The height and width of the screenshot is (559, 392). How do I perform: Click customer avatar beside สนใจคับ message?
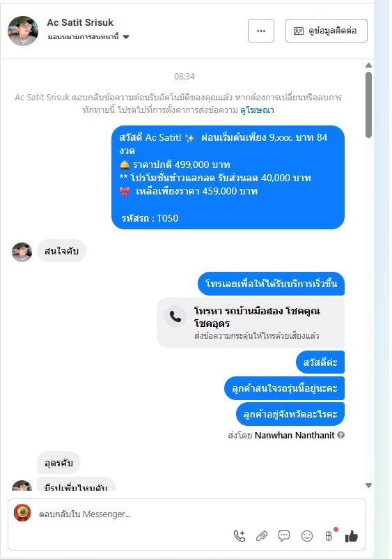pyautogui.click(x=22, y=252)
